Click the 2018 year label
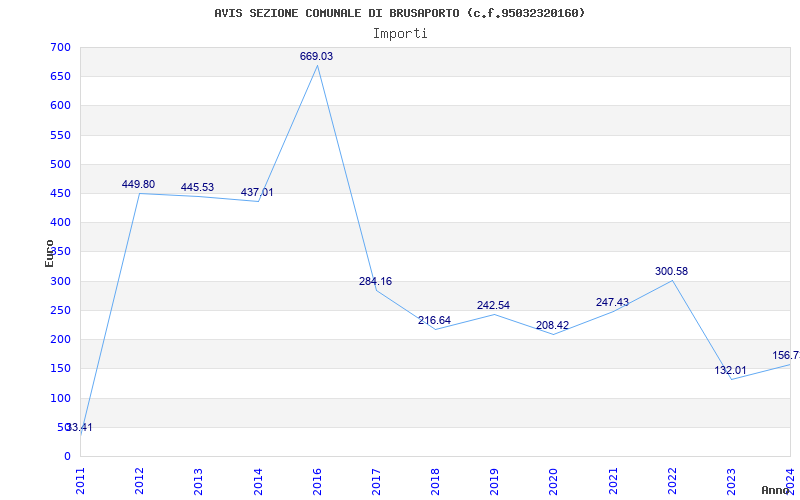Viewport: 800px width, 500px height. 435,481
